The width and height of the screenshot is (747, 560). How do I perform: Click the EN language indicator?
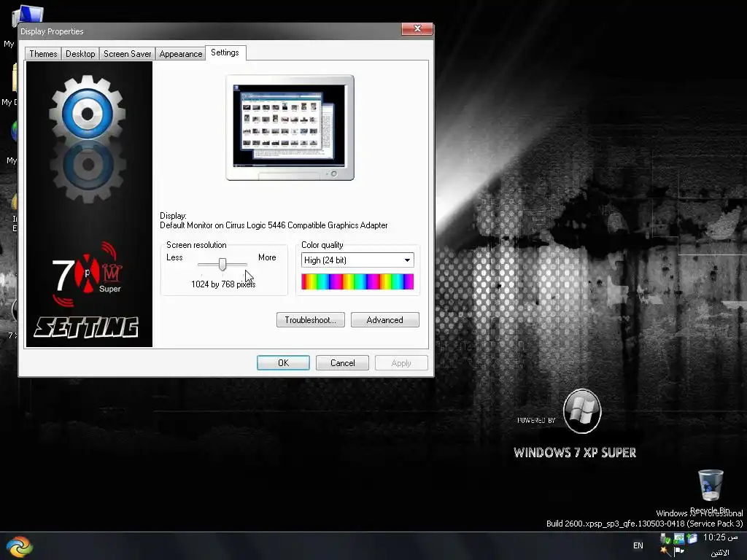(638, 545)
